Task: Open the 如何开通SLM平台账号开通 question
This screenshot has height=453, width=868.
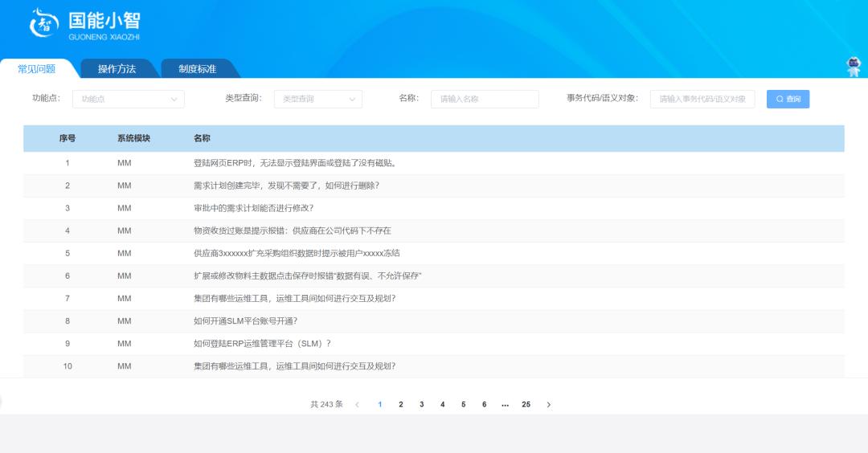Action: (x=245, y=320)
